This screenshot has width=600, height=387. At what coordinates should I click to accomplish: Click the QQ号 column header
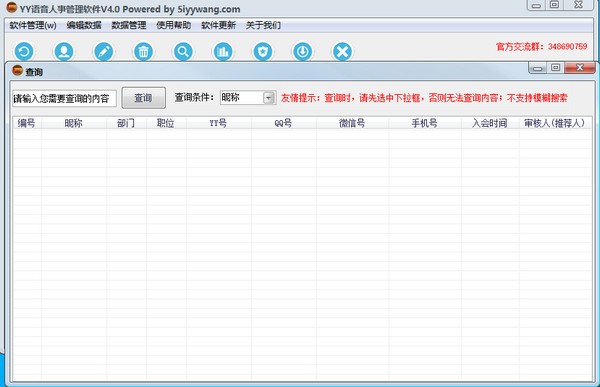283,123
